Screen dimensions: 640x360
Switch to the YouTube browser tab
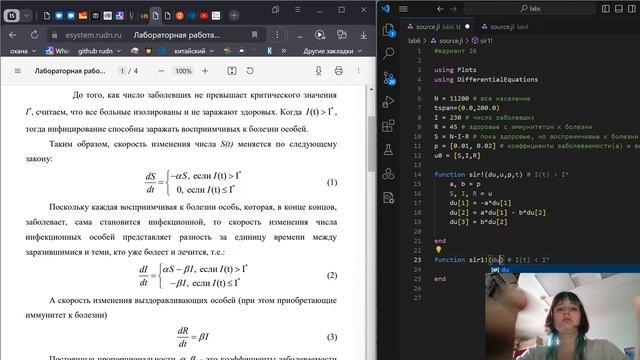click(x=204, y=16)
